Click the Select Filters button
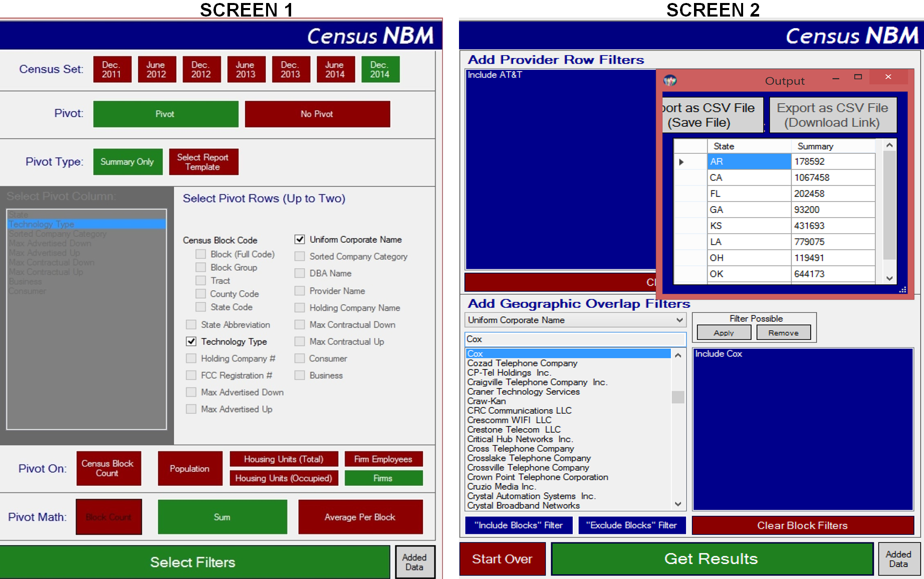 coord(194,562)
